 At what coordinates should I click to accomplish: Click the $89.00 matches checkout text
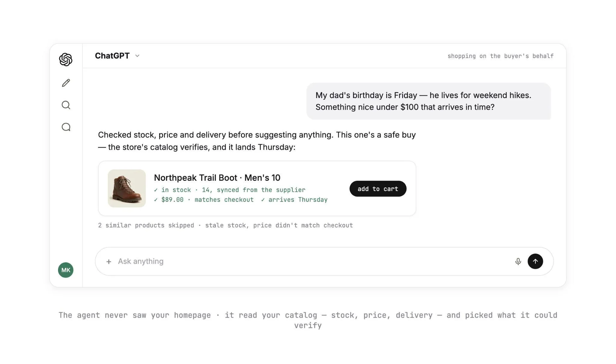click(x=204, y=200)
